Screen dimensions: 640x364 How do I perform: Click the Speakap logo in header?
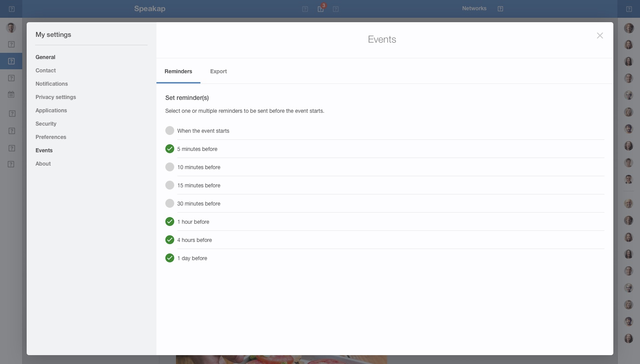coord(150,9)
